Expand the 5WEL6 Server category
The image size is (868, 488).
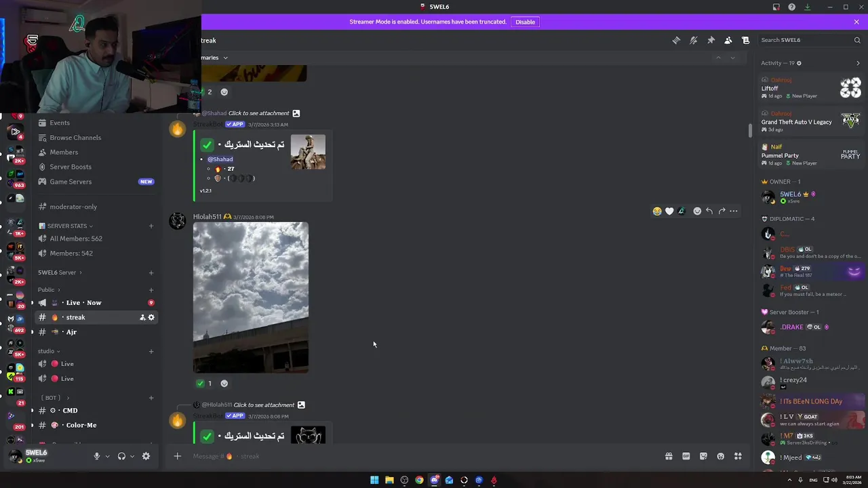60,272
